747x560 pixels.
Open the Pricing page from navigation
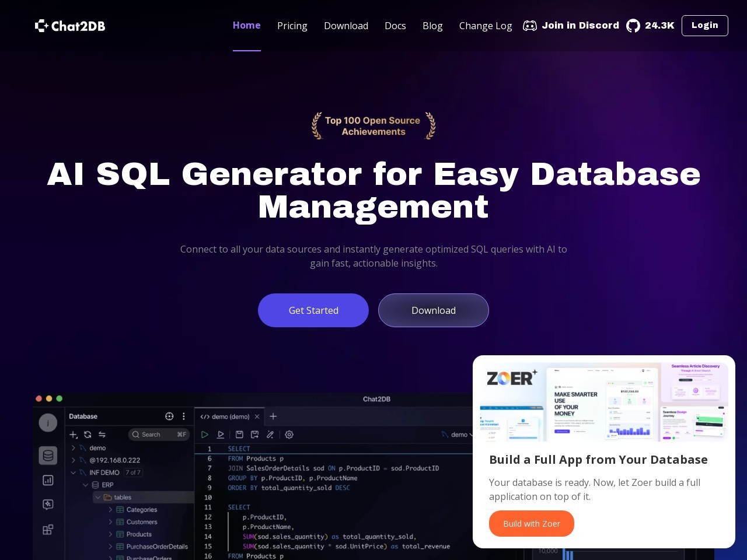pos(292,26)
